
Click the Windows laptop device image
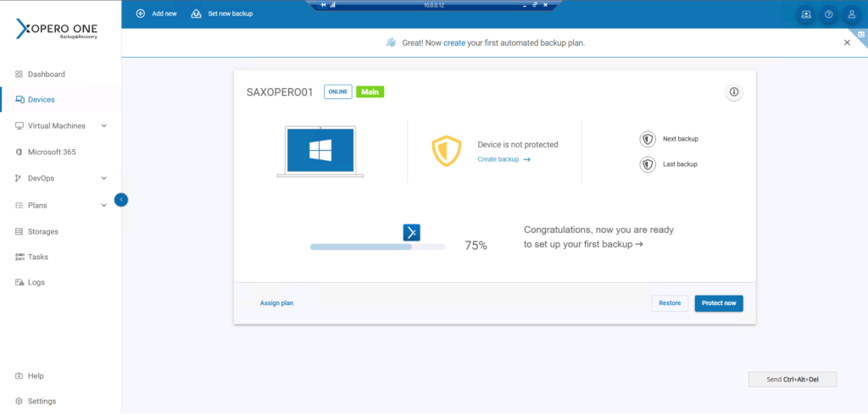[x=320, y=152]
